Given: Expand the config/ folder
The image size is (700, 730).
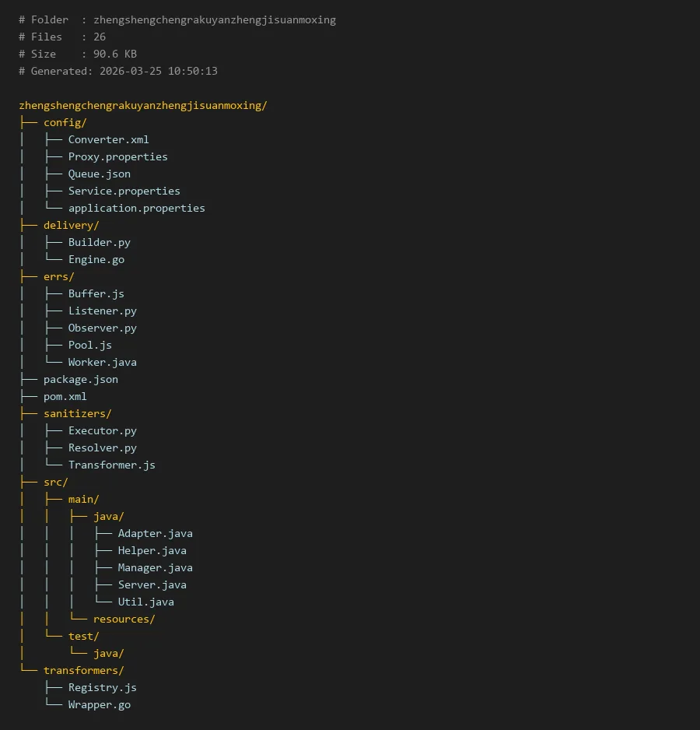Looking at the screenshot, I should click(x=65, y=122).
